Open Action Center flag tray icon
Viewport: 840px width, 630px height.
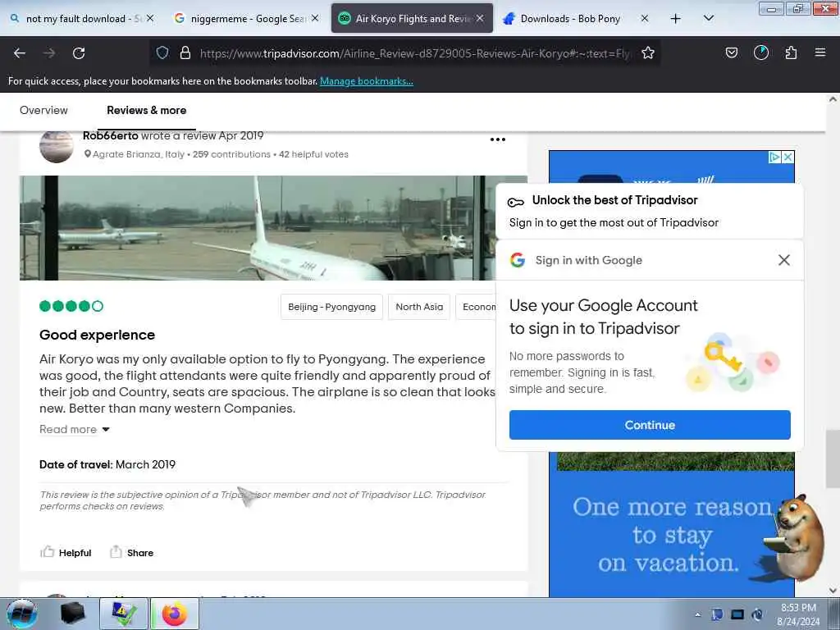click(x=717, y=614)
